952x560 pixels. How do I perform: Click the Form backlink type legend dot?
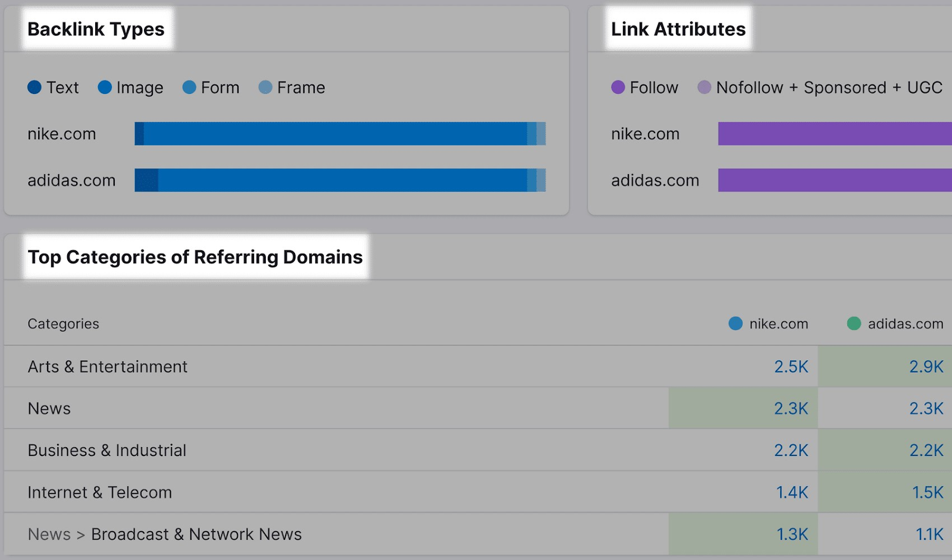click(x=190, y=87)
